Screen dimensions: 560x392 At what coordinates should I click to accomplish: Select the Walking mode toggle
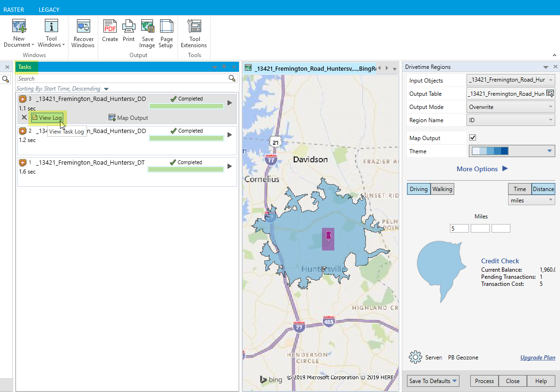tap(442, 189)
